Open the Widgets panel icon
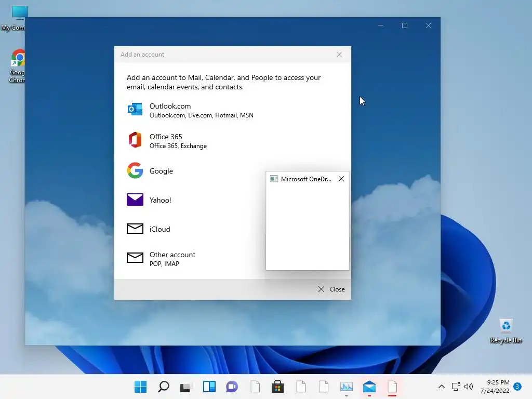The image size is (532, 399). (x=209, y=387)
